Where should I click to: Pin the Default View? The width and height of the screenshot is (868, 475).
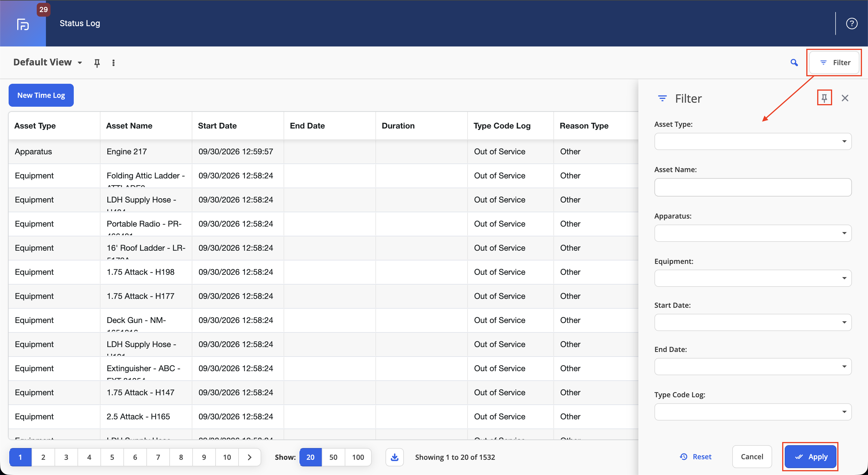tap(97, 63)
